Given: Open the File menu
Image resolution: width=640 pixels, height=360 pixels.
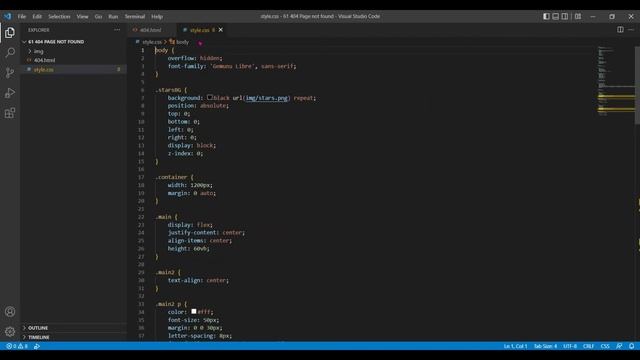Looking at the screenshot, I should coord(22,16).
